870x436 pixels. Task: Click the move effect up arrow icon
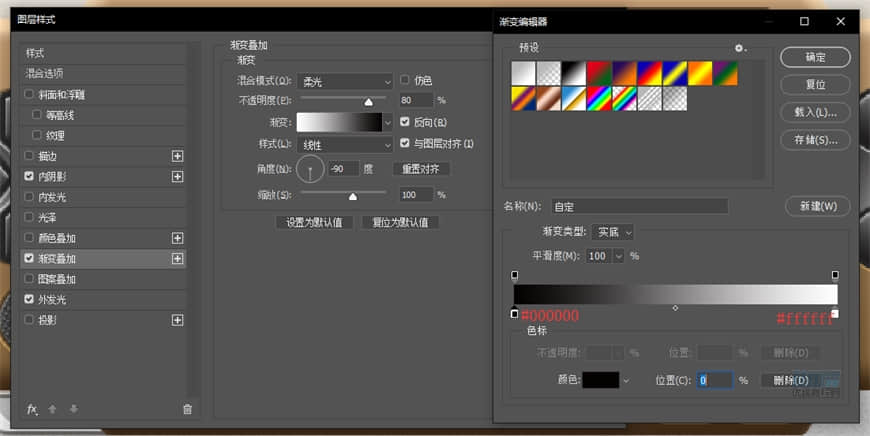(x=52, y=409)
